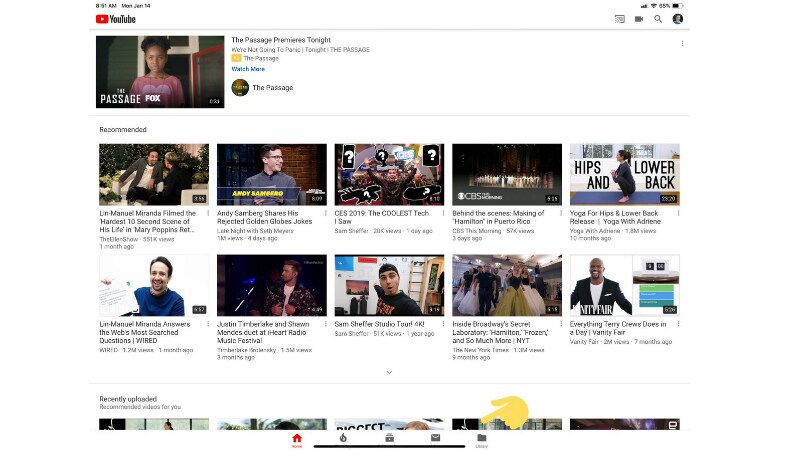Go to the Home tab
Screen dimensions: 800x450
[297, 440]
